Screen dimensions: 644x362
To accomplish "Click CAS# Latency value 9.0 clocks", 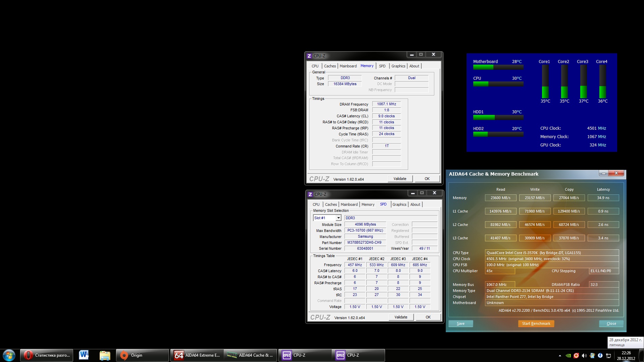I will tap(386, 116).
